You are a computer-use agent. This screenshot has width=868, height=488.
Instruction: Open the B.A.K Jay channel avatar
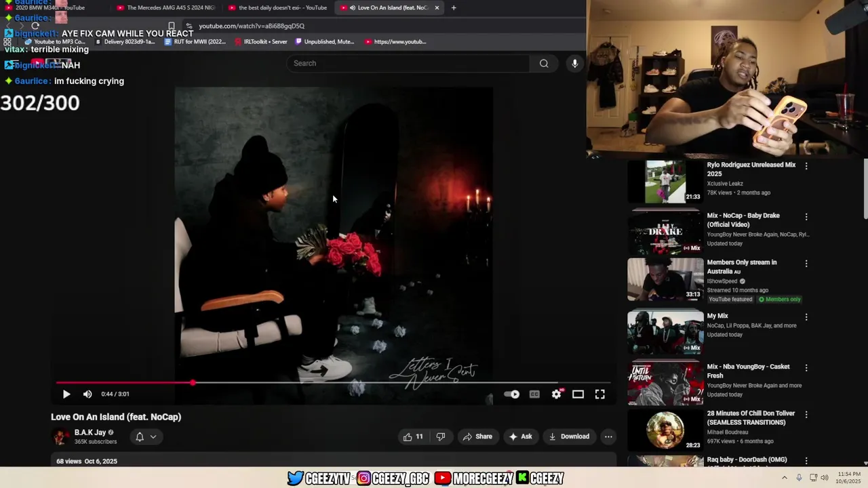(x=61, y=437)
